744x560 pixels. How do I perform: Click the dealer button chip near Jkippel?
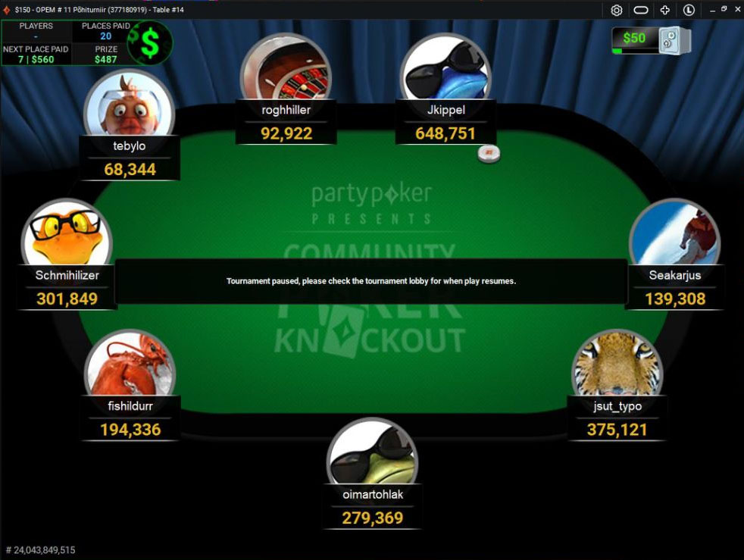click(489, 154)
